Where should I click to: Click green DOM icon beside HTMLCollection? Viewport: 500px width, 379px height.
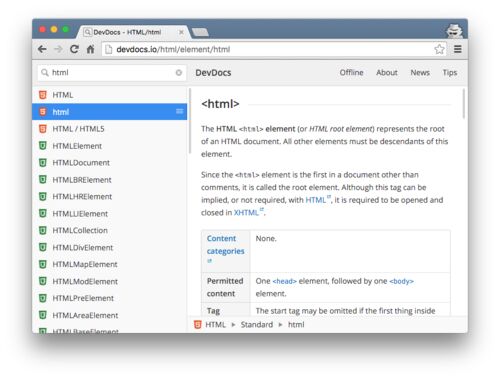(43, 230)
